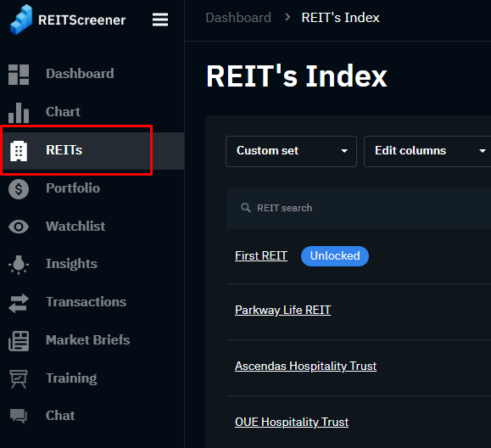
Task: Open the Edit columns dropdown
Action: coord(427,151)
